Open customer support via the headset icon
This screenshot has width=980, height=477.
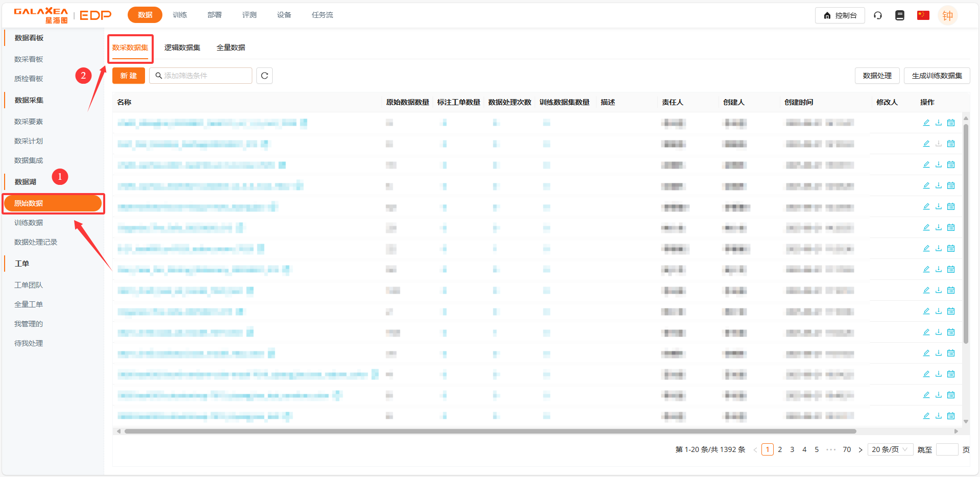tap(878, 15)
